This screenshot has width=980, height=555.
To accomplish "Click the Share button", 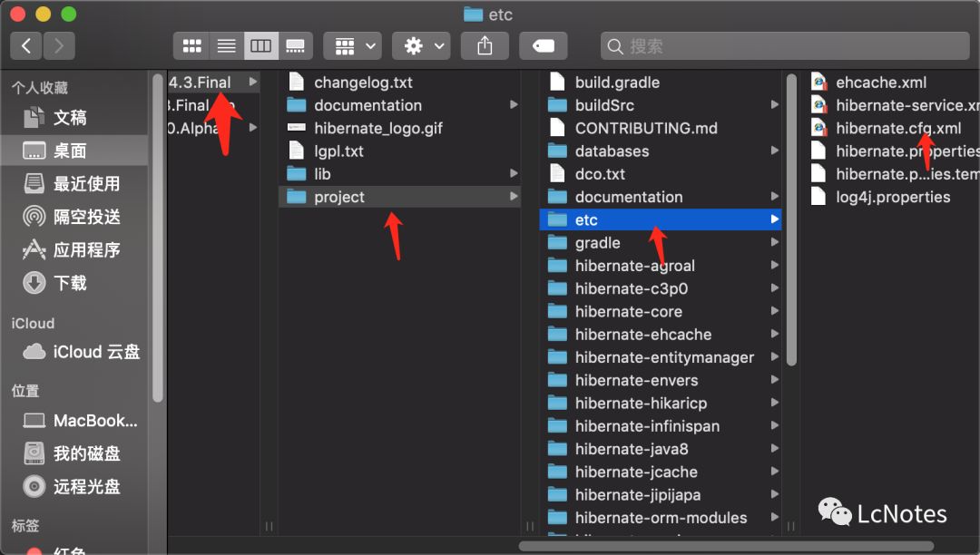I will (x=485, y=45).
